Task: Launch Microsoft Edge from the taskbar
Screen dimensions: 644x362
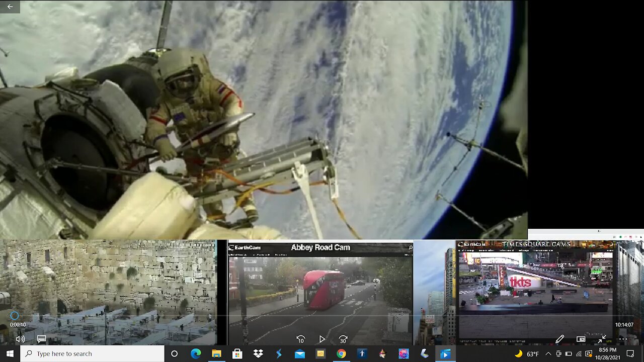Action: 196,353
